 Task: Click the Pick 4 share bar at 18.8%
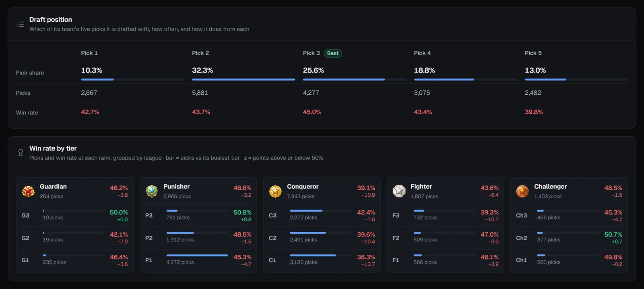(465, 79)
